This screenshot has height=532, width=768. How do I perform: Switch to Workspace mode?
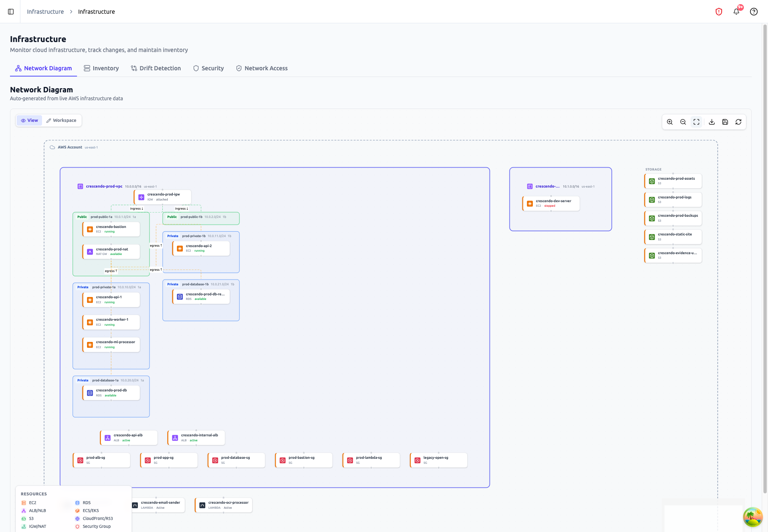click(x=61, y=121)
